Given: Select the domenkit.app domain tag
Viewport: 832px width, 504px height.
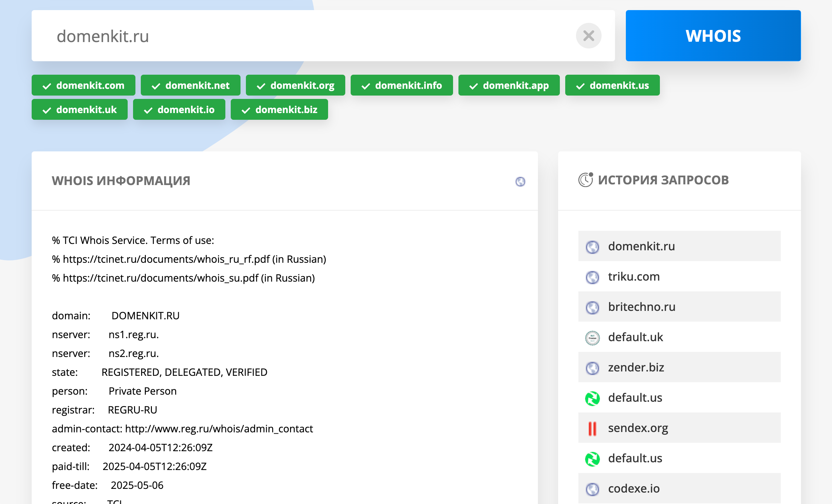Looking at the screenshot, I should point(509,85).
